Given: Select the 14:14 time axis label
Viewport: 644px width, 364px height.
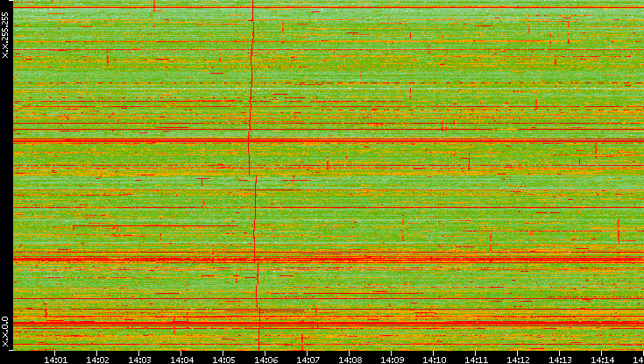Looking at the screenshot, I should point(602,360).
